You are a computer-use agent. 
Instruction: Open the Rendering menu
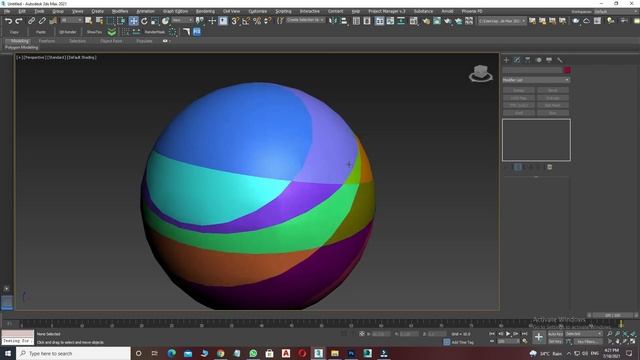click(x=205, y=11)
